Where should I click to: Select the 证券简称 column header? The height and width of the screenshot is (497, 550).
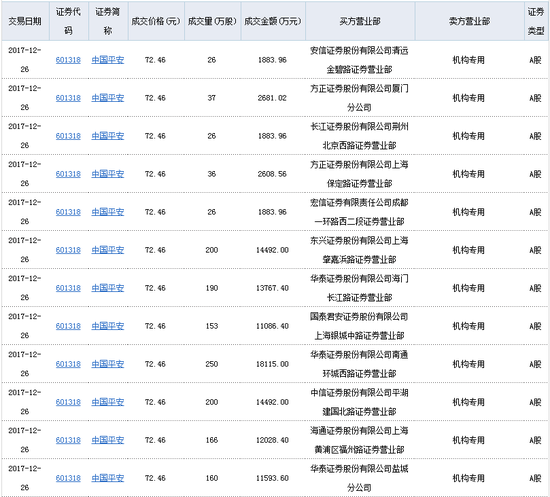(x=108, y=21)
